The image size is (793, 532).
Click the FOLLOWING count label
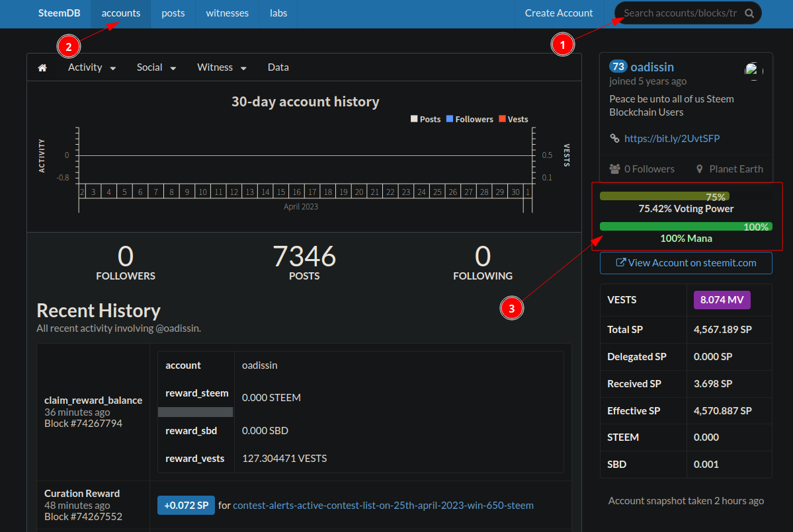(x=483, y=276)
